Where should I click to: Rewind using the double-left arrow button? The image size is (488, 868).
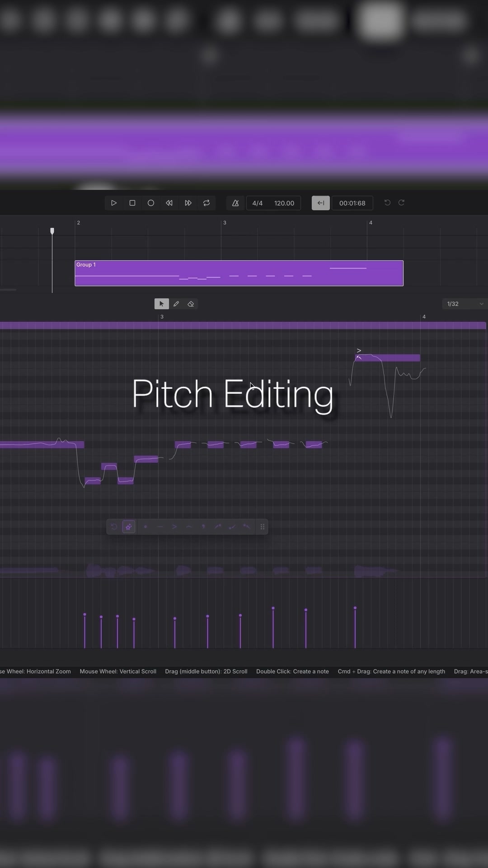coord(169,203)
